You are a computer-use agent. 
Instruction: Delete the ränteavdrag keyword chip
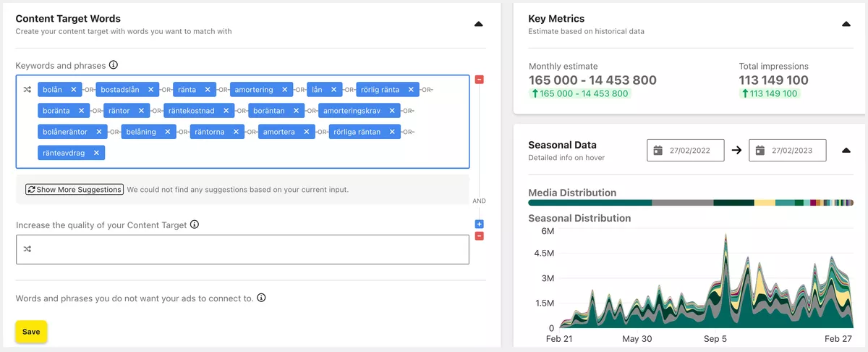click(96, 153)
